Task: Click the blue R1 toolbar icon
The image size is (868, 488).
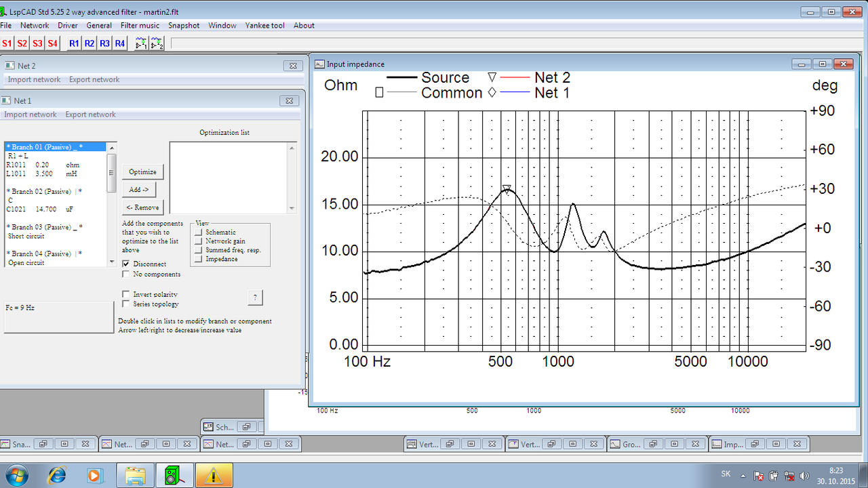Action: coord(74,43)
